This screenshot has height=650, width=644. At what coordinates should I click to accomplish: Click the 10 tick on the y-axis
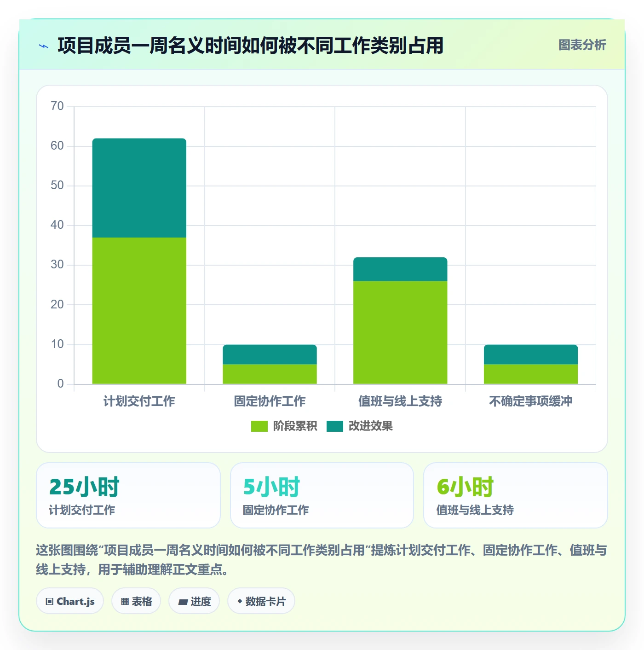[57, 344]
